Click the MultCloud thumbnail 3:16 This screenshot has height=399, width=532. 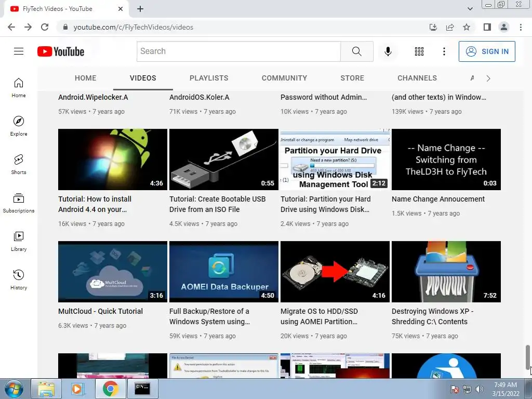113,272
